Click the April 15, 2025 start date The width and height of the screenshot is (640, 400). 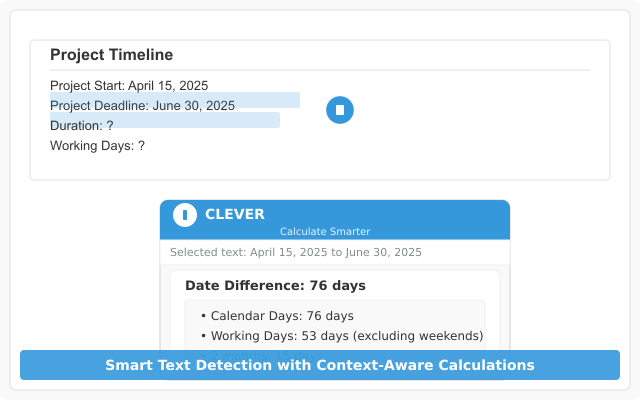pos(168,86)
